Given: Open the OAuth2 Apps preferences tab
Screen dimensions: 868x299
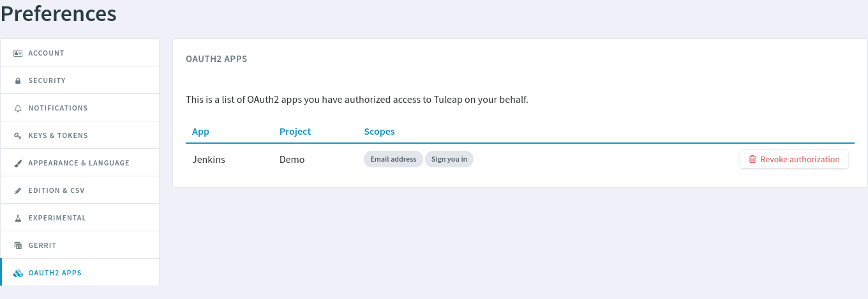Looking at the screenshot, I should pos(55,273).
